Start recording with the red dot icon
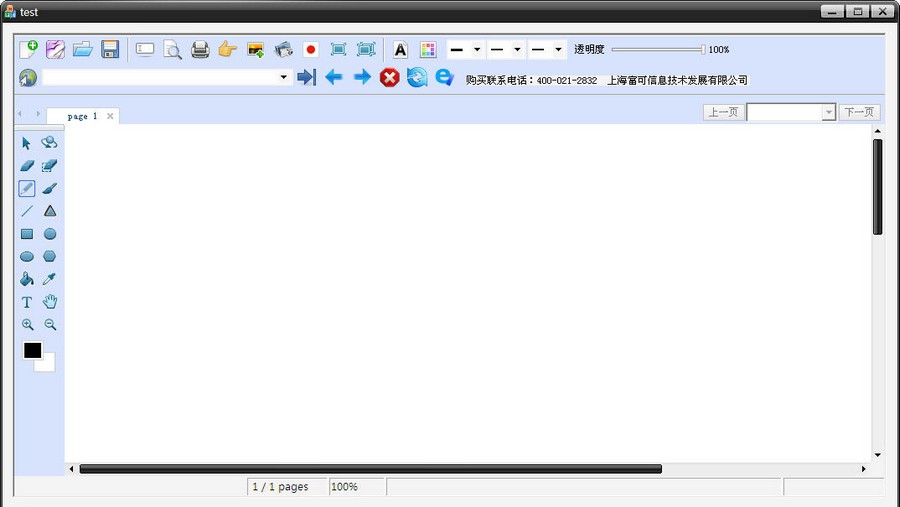This screenshot has width=900, height=507. [x=311, y=50]
